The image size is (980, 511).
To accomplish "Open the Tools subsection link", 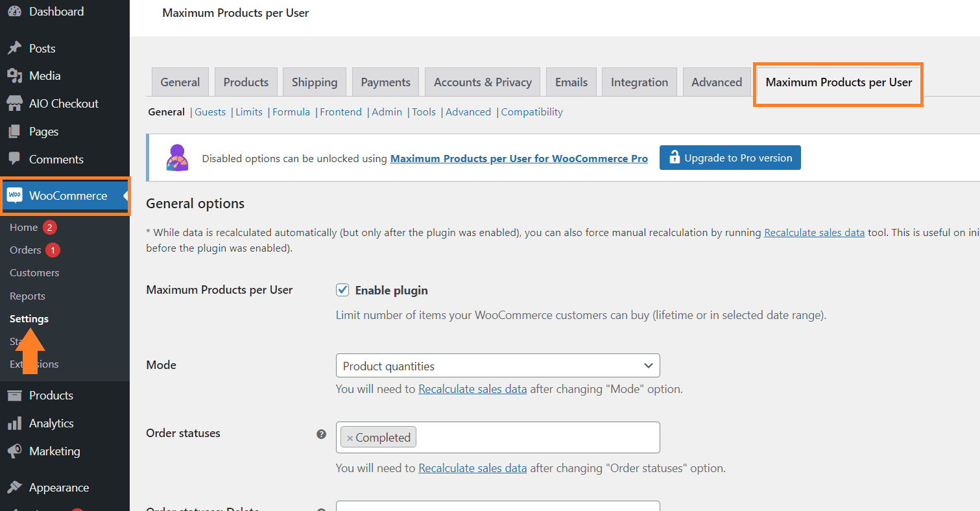I will tap(424, 112).
